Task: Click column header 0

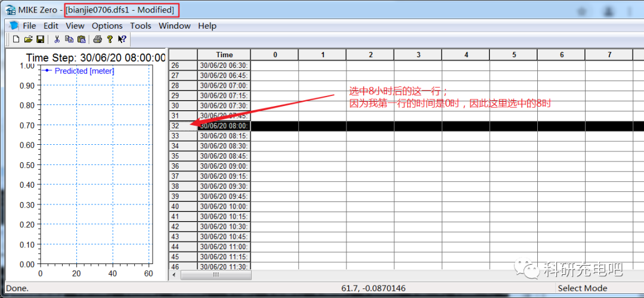Action: pyautogui.click(x=275, y=55)
